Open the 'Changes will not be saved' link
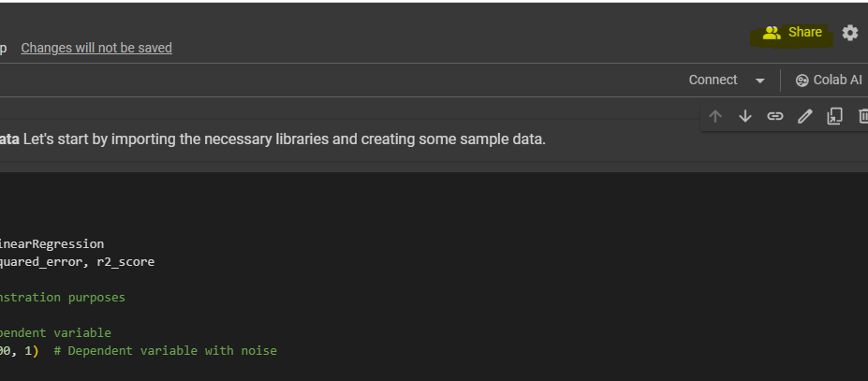 [x=96, y=48]
